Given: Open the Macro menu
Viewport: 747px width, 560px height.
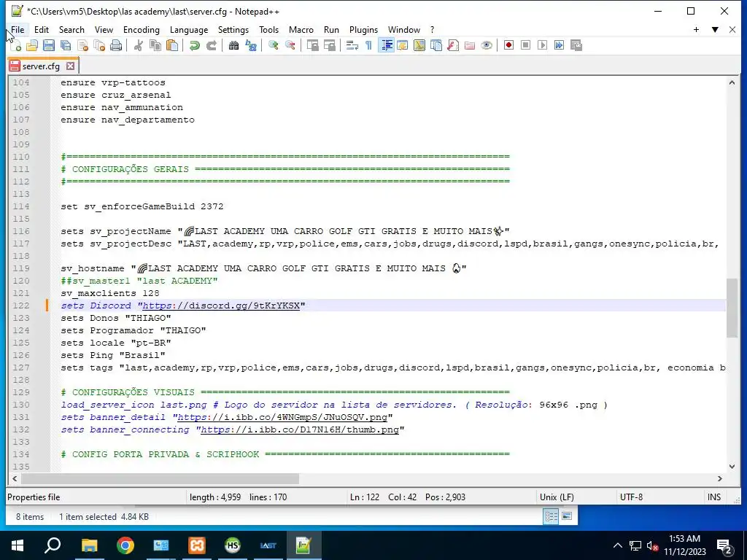Looking at the screenshot, I should [x=301, y=29].
